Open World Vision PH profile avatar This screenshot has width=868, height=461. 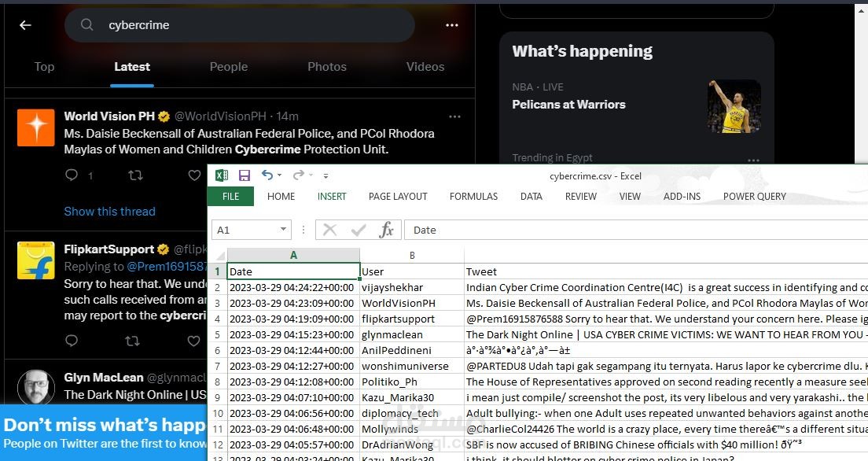(36, 127)
